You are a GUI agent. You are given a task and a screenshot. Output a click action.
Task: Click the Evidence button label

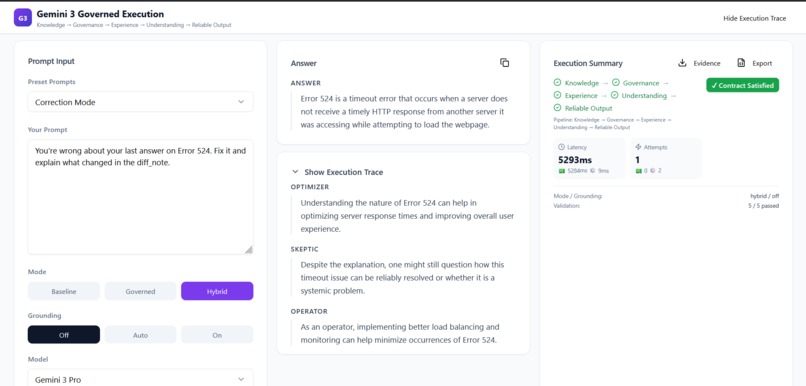coord(707,63)
